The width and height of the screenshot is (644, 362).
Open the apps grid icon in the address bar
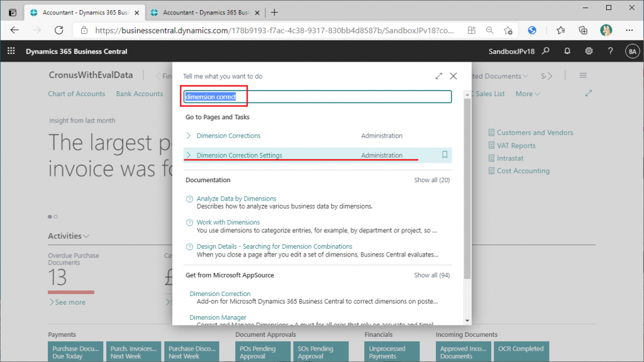(472, 30)
